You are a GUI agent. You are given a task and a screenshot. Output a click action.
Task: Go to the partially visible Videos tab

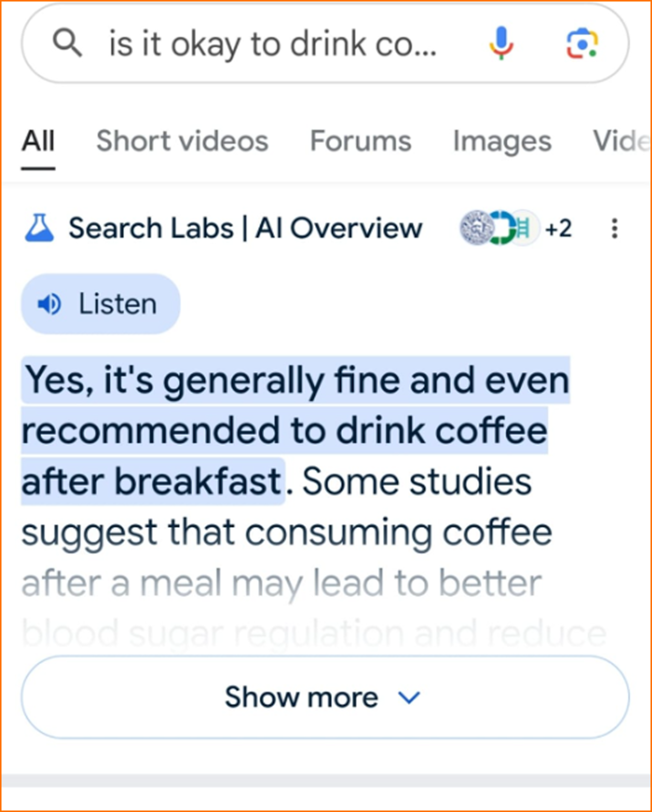tap(620, 141)
